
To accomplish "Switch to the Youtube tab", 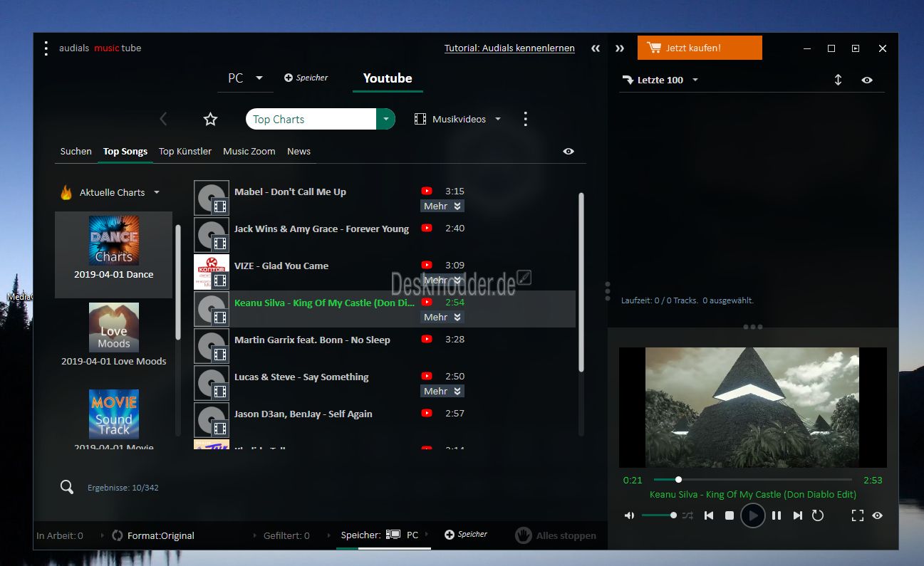I will 388,78.
